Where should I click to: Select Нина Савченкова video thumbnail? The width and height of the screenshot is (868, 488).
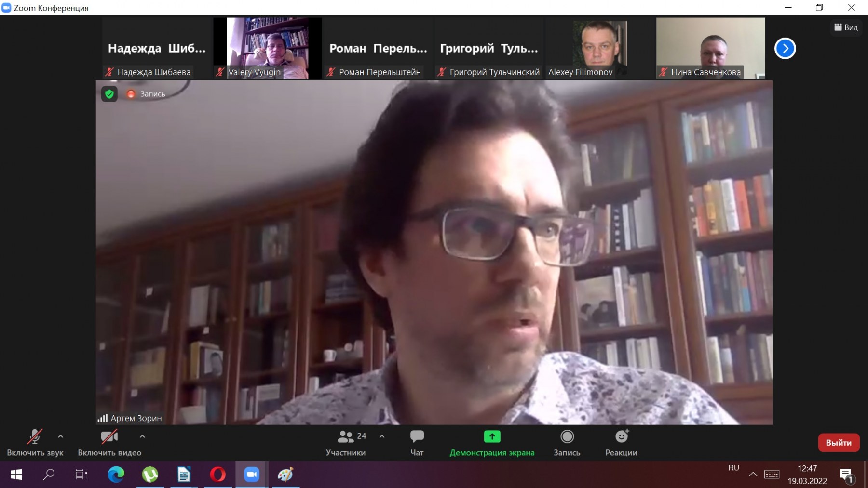coord(710,48)
